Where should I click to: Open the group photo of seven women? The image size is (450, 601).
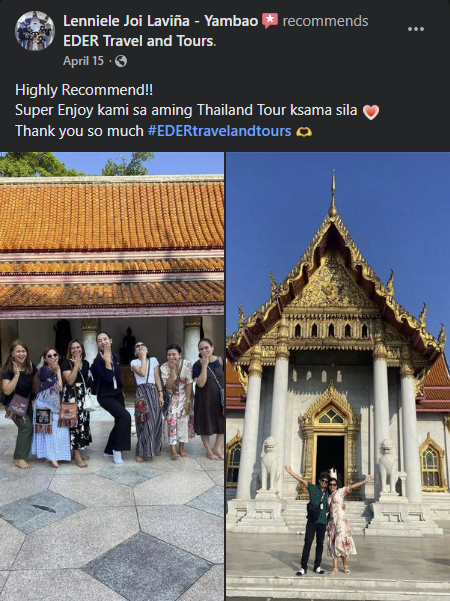point(112,376)
